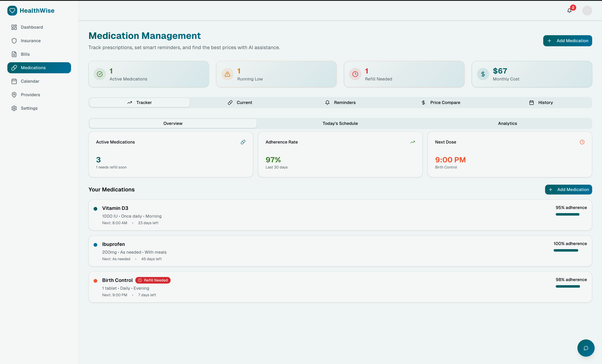Click the warning triangle Running Low icon
602x364 pixels.
[227, 74]
